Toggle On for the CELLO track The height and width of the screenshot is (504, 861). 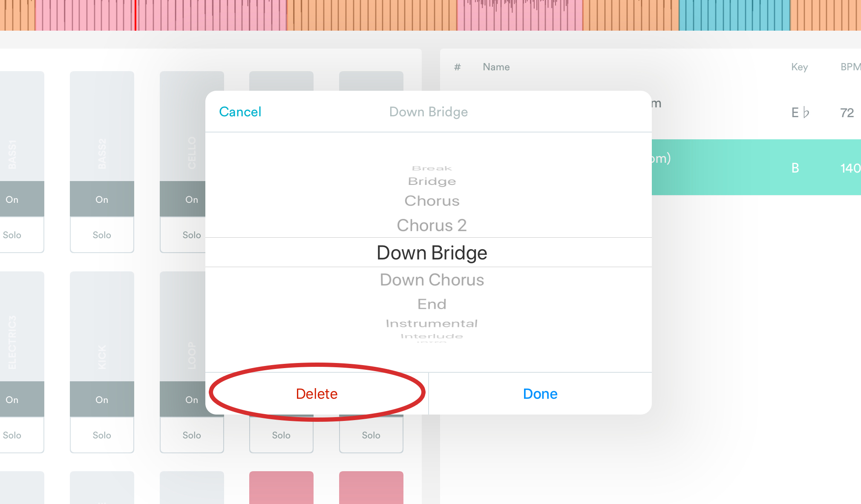click(191, 199)
